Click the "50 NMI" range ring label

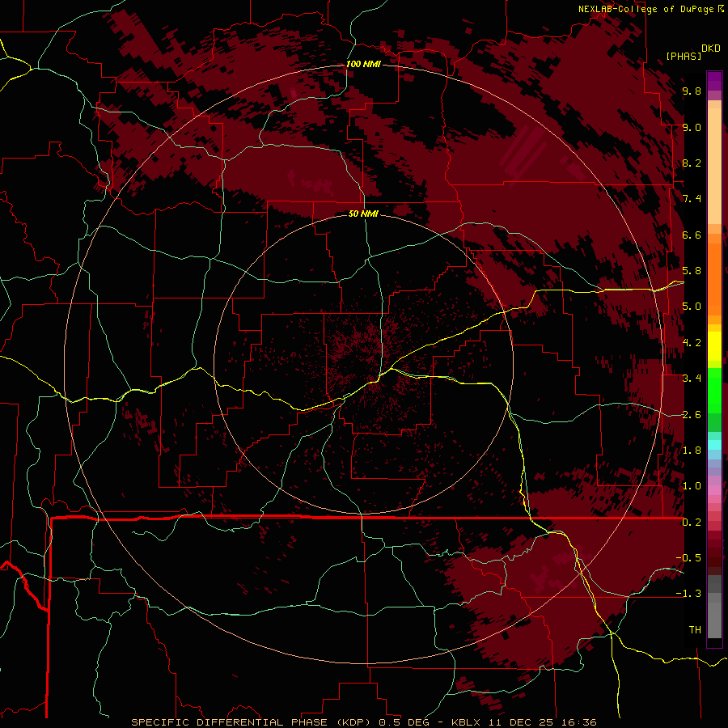(x=363, y=214)
